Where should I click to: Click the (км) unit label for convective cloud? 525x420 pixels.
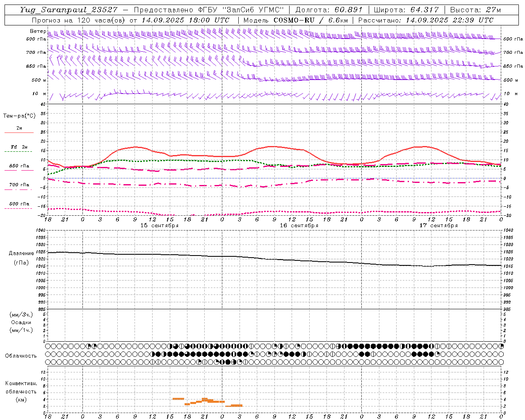(x=21, y=399)
